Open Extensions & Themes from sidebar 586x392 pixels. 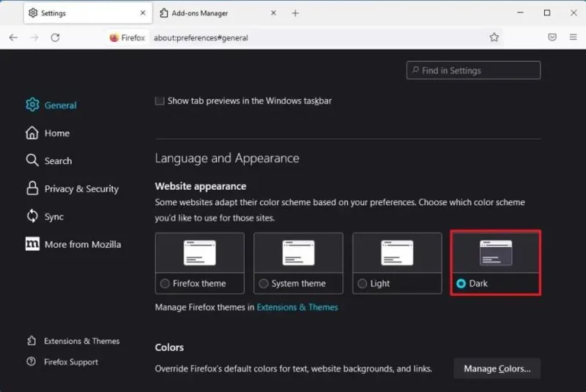pos(73,341)
